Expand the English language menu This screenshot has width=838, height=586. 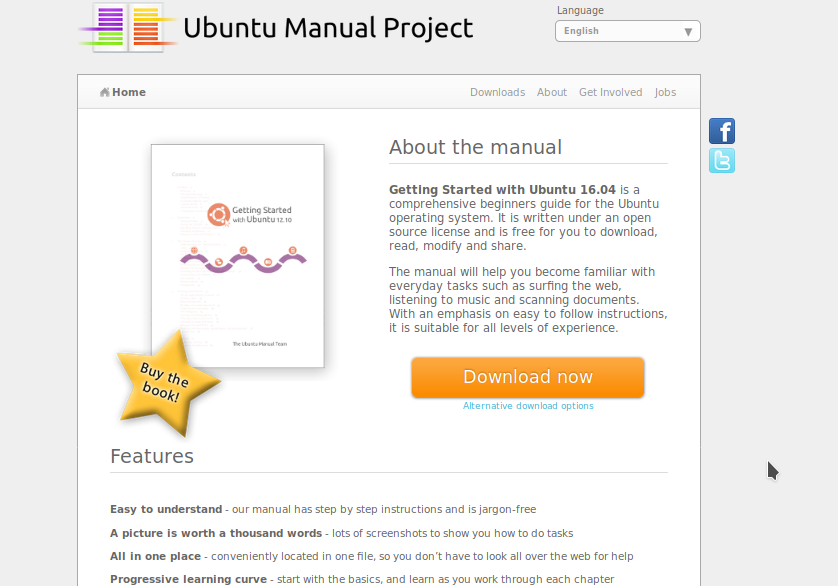point(627,31)
